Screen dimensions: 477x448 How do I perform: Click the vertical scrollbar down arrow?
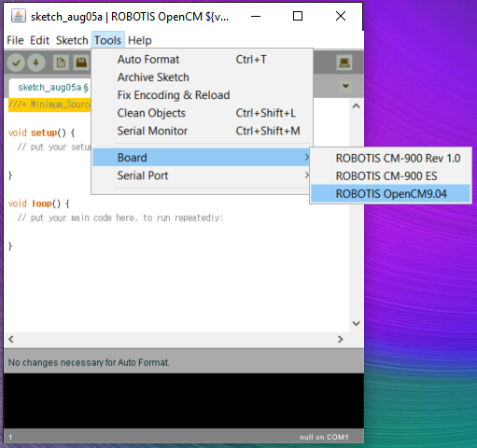coord(357,323)
